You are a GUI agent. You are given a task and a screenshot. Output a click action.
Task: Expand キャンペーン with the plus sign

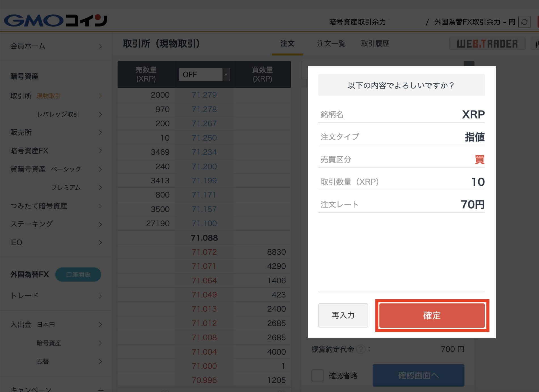(101, 389)
